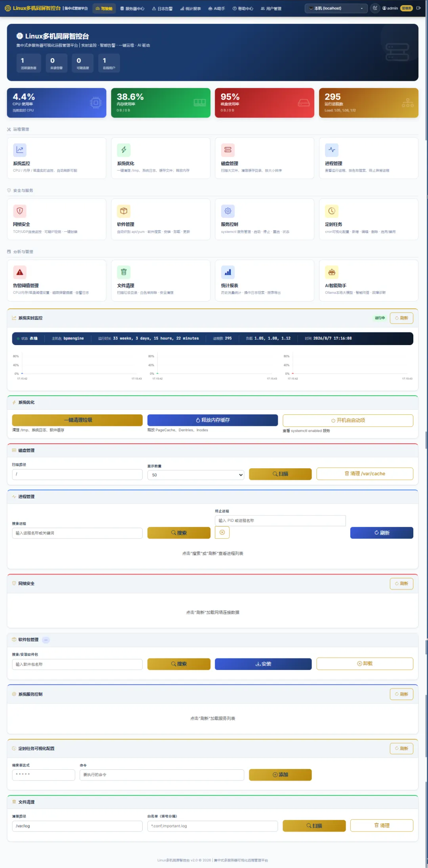Click the admin user avatar icon

coord(384,8)
